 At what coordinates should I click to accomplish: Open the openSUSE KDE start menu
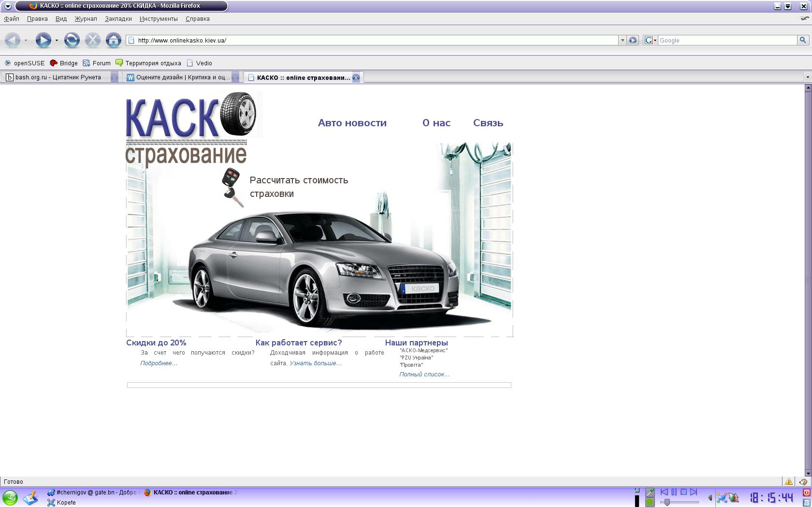10,498
